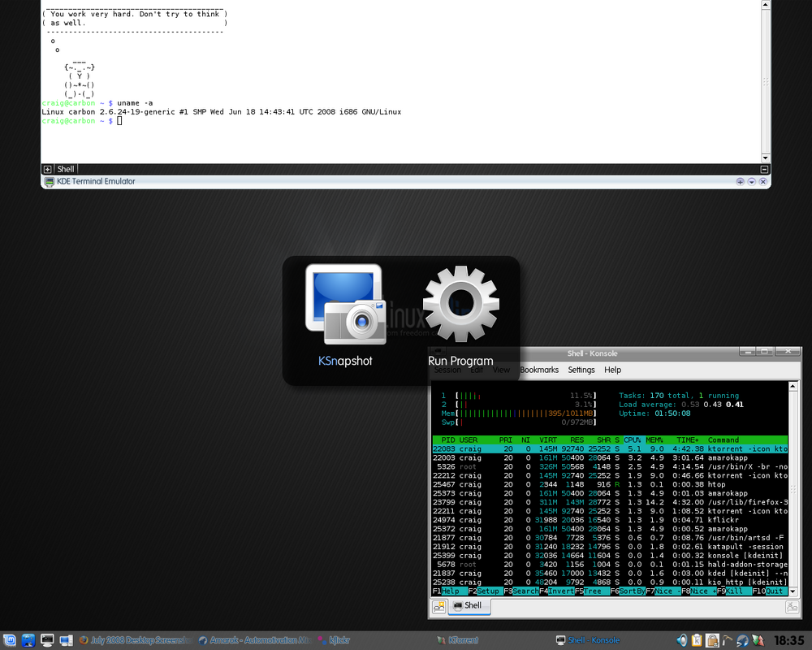This screenshot has height=650, width=812.
Task: Click the MEM% column header in htop
Action: tap(654, 440)
